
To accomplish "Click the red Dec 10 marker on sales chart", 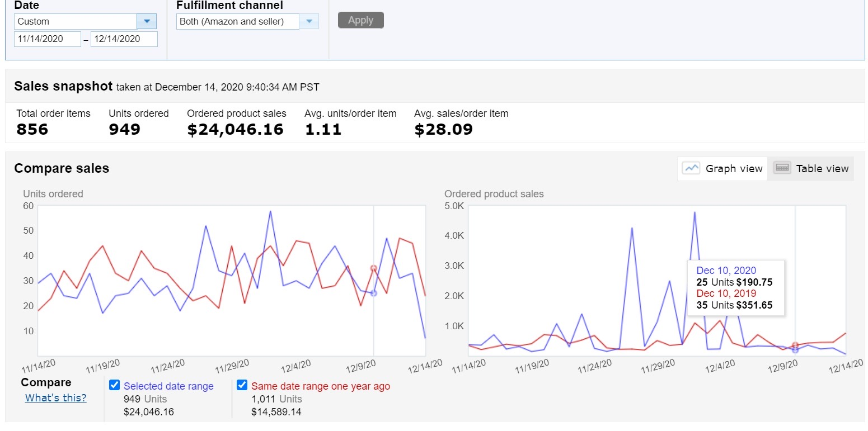I will pos(795,345).
